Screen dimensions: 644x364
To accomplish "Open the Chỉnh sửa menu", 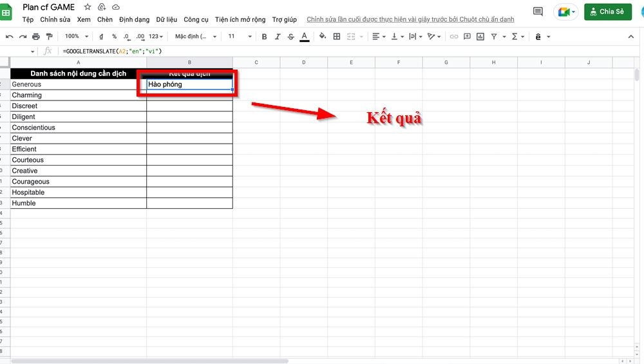I will (55, 19).
